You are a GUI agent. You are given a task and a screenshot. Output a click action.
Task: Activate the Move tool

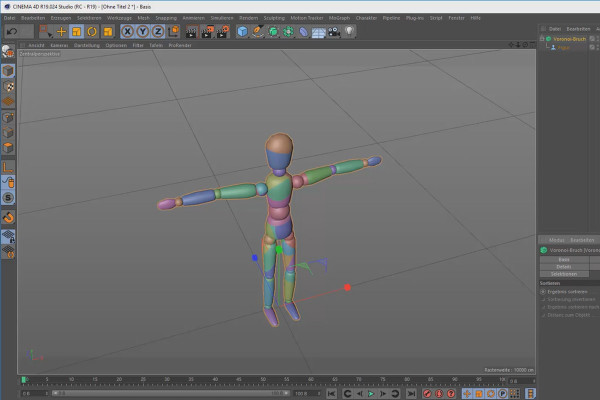pos(61,31)
